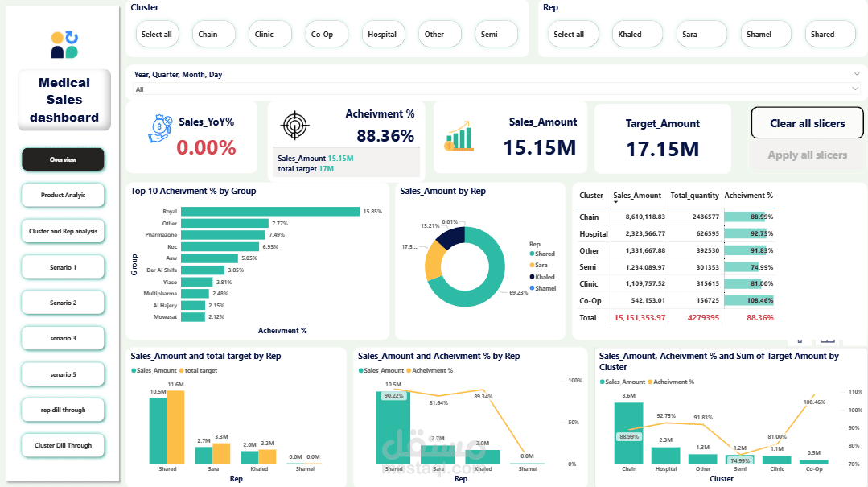Navigate to the Senario 1 page
The image size is (868, 487).
(x=63, y=266)
